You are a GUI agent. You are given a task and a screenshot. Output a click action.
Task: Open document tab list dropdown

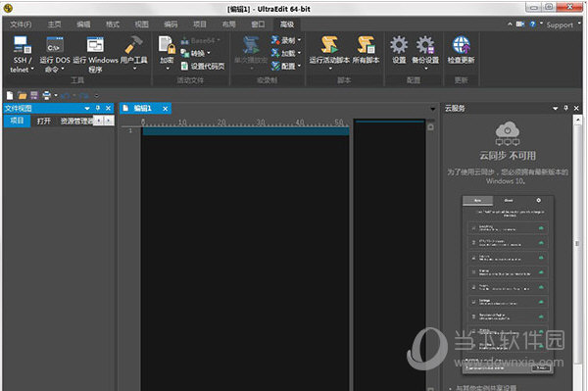coord(433,109)
